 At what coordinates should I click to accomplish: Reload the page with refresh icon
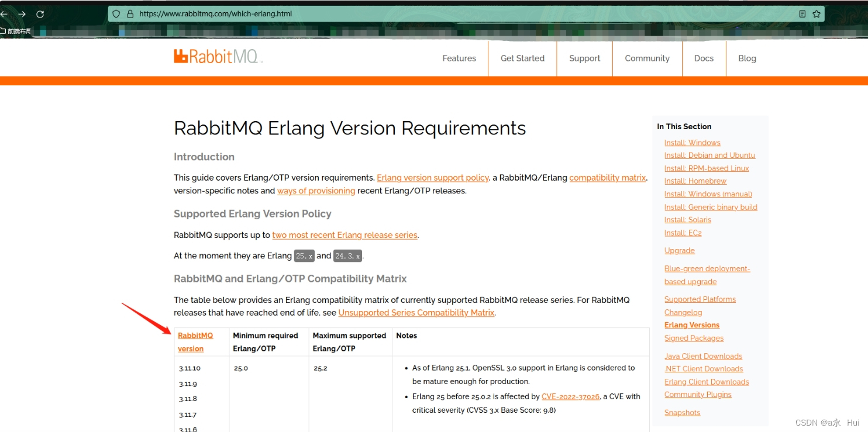(x=40, y=14)
